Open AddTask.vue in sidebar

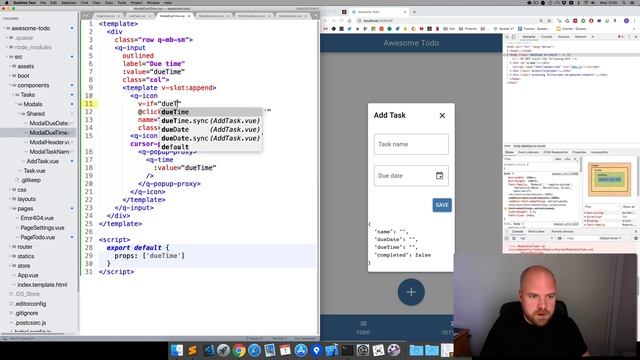42,161
